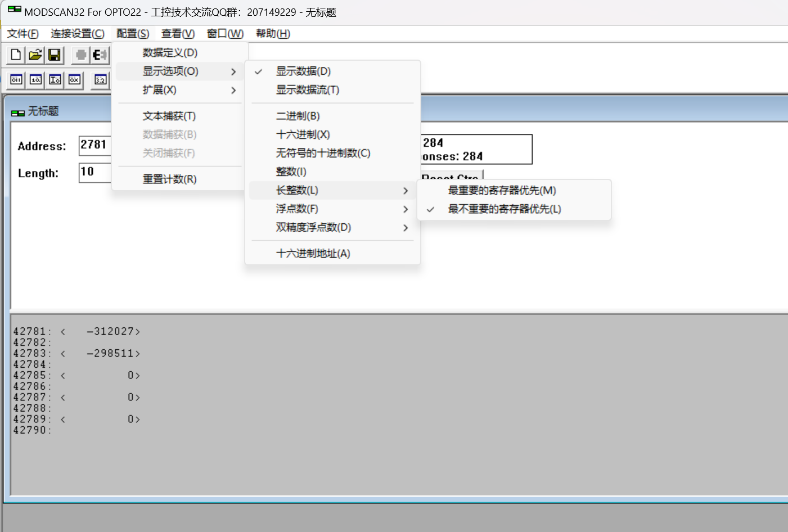Select 无符号的十进制数(C) format
The height and width of the screenshot is (532, 788).
pyautogui.click(x=333, y=153)
